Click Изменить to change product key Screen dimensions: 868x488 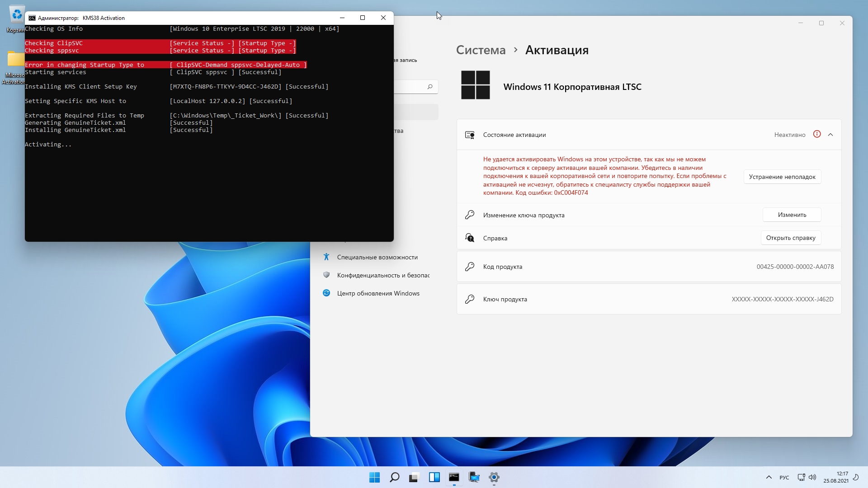click(792, 215)
